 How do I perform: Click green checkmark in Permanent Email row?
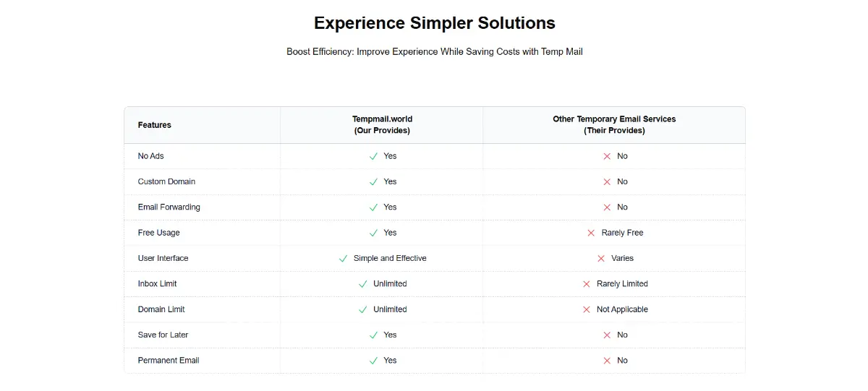pos(373,361)
